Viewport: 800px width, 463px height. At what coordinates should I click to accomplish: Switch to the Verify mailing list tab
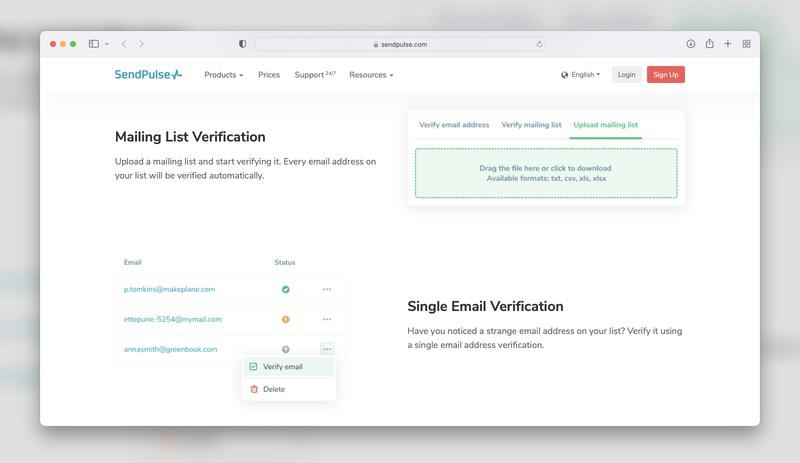pos(531,125)
